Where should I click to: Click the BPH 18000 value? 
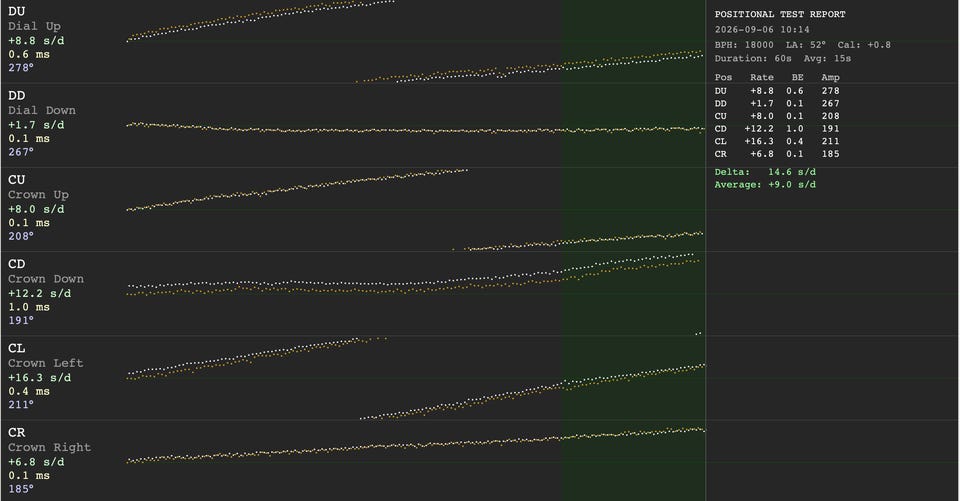[x=744, y=45]
